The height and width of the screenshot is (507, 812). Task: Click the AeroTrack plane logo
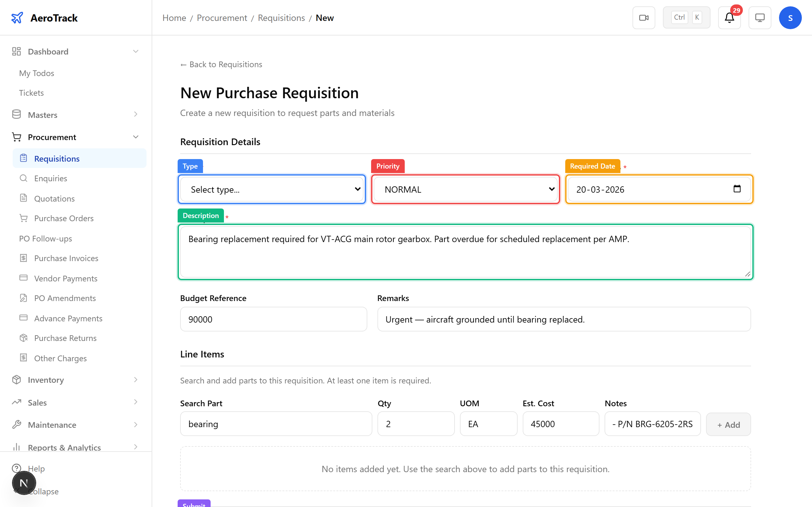17,17
